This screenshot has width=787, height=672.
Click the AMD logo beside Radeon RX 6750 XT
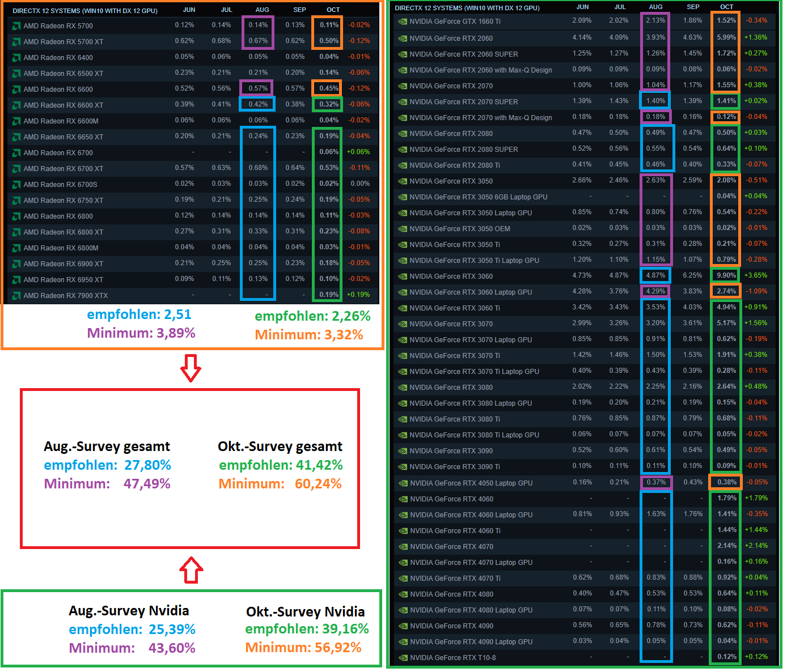pyautogui.click(x=17, y=201)
